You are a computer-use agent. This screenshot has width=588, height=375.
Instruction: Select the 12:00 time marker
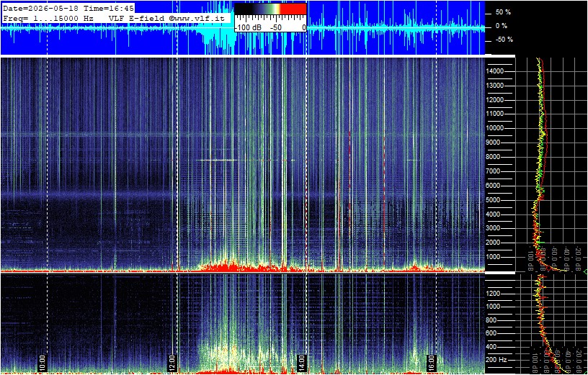click(171, 363)
